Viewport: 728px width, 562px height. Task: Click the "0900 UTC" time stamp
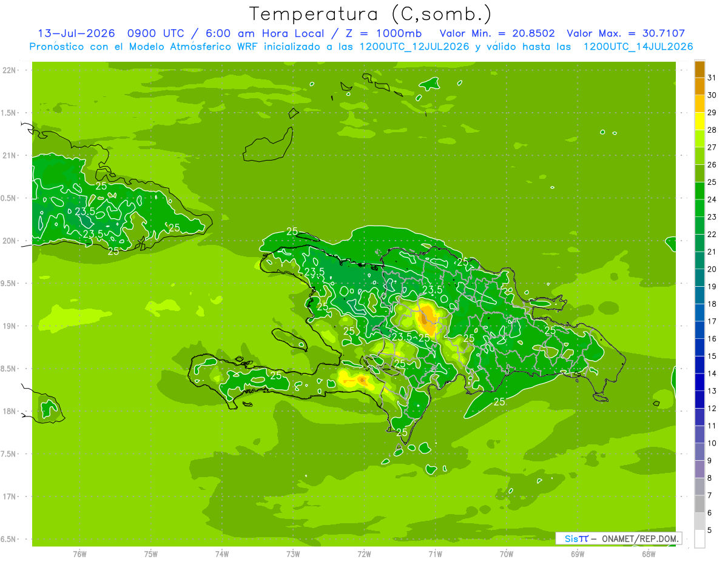tap(155, 33)
